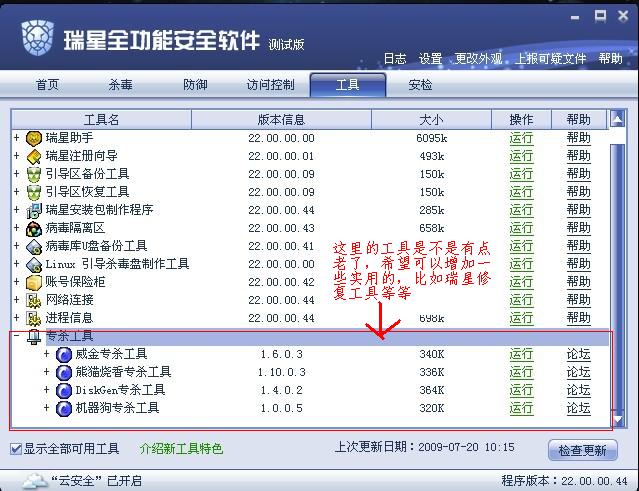Sort by 大小 column header
The height and width of the screenshot is (491, 639).
tap(431, 120)
